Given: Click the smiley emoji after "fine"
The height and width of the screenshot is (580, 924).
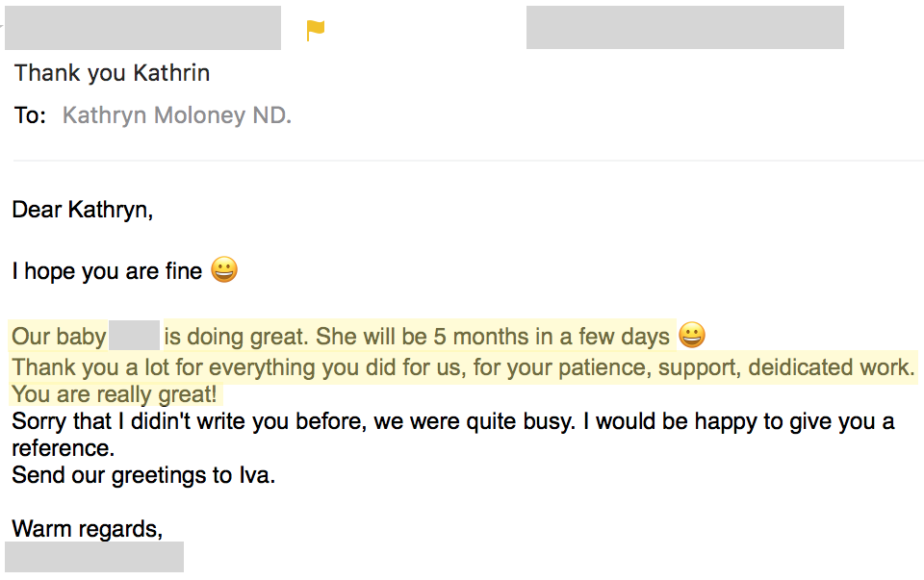Looking at the screenshot, I should point(224,269).
